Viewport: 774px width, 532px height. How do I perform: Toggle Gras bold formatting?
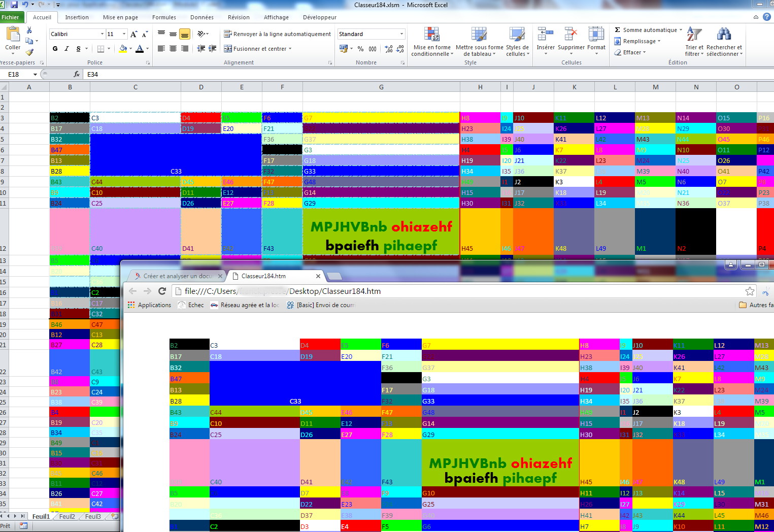[x=55, y=49]
